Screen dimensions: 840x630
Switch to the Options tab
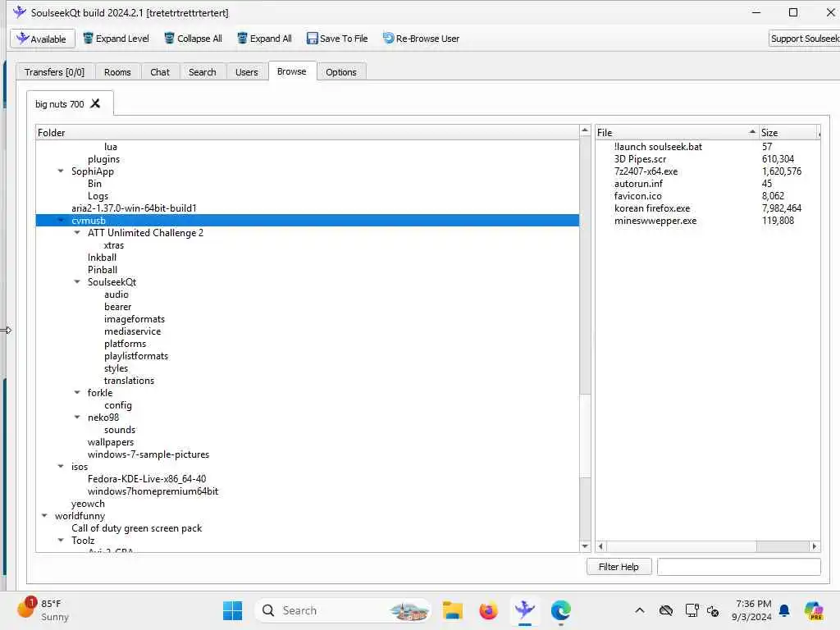[340, 72]
